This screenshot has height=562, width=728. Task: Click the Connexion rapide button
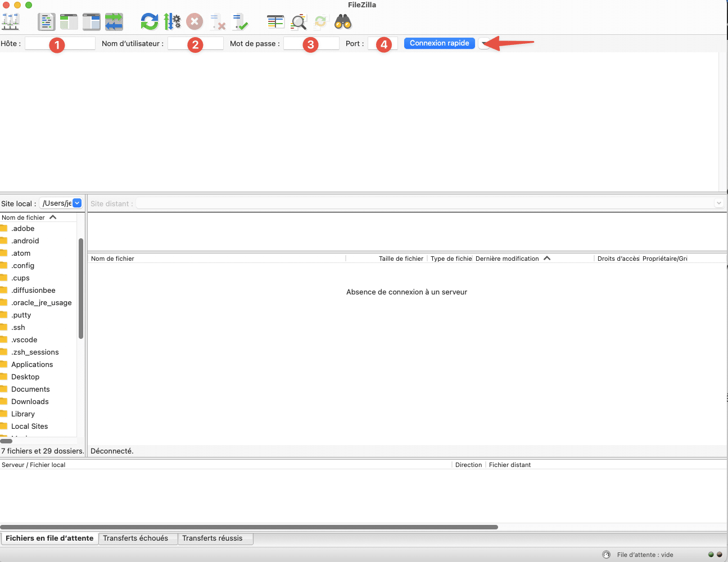click(440, 43)
